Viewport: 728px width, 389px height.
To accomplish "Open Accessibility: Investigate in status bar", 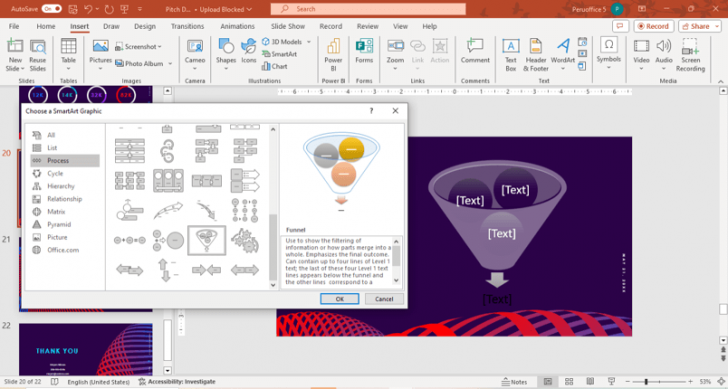I will pyautogui.click(x=177, y=382).
